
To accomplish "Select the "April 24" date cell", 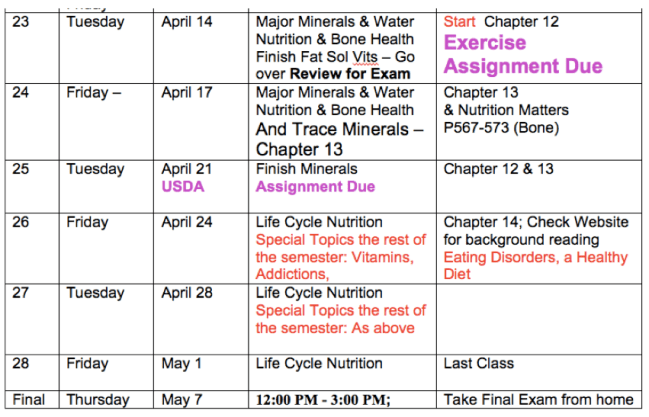I will [x=188, y=222].
